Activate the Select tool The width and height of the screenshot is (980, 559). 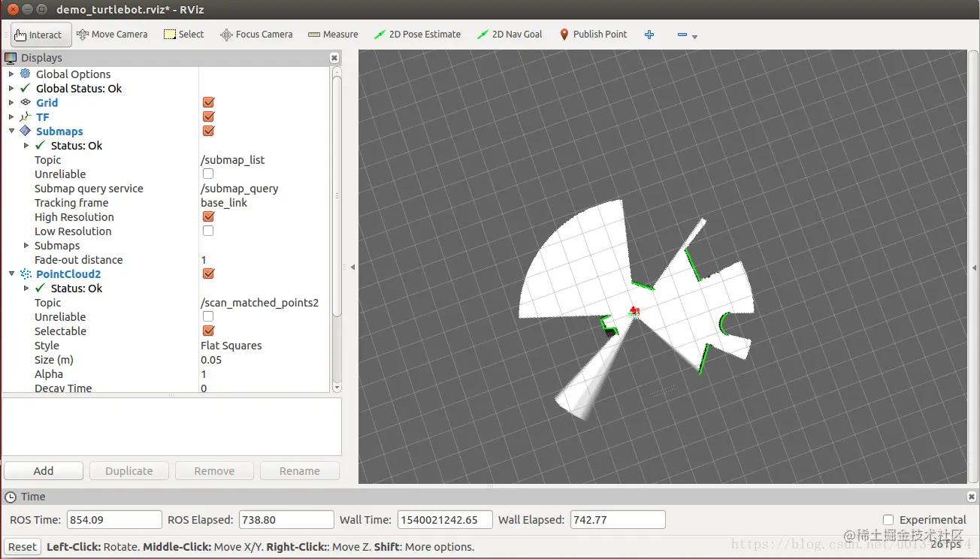tap(184, 35)
